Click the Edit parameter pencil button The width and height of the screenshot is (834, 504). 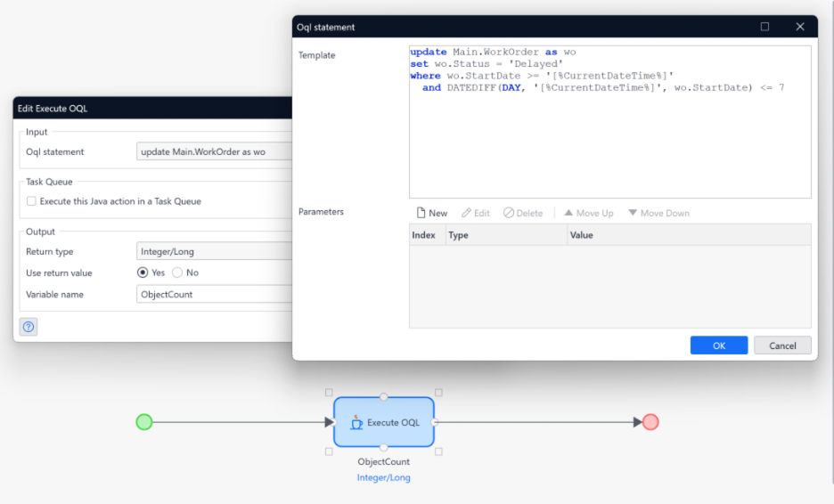(475, 213)
